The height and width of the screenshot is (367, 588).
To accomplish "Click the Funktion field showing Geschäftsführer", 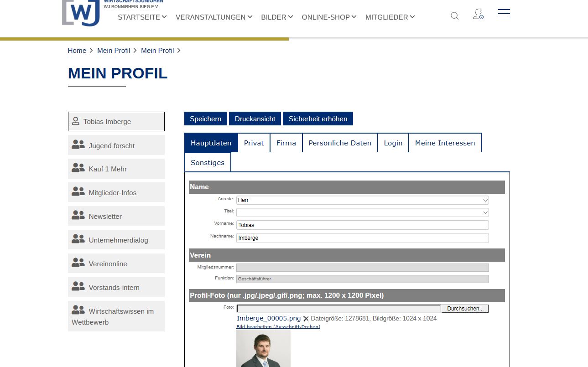I will [x=362, y=279].
